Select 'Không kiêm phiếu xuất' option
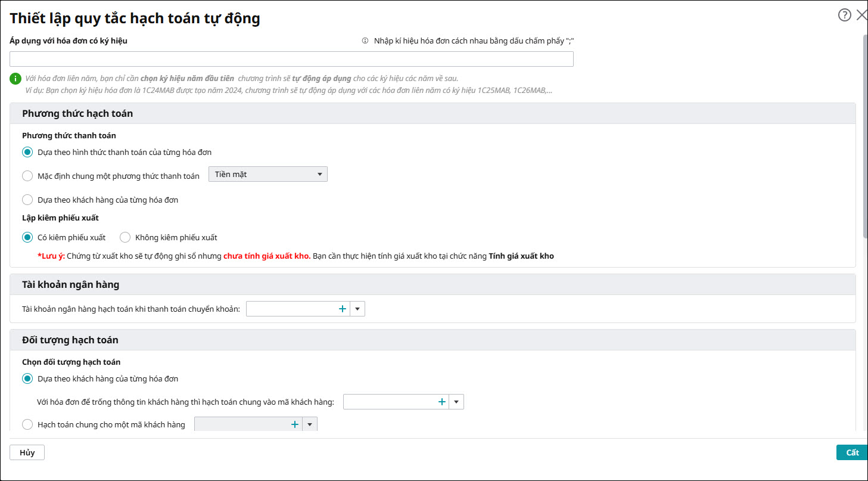Viewport: 868px width, 481px height. 125,237
